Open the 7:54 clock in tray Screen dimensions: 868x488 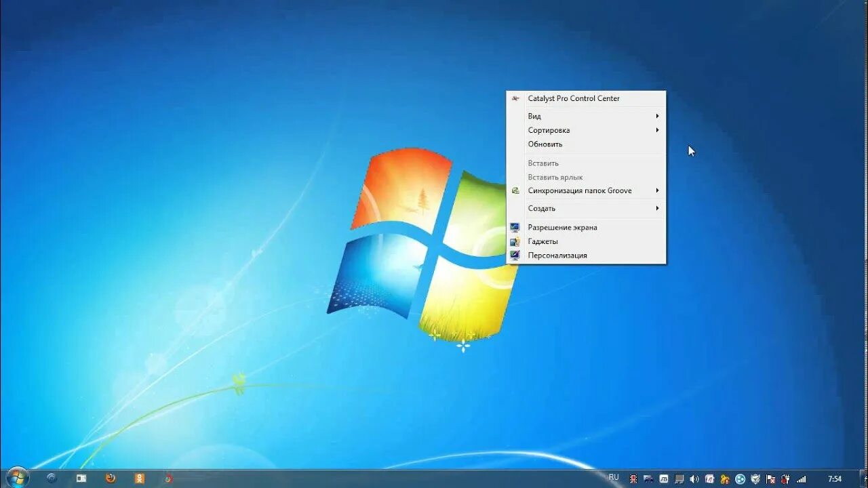point(835,479)
